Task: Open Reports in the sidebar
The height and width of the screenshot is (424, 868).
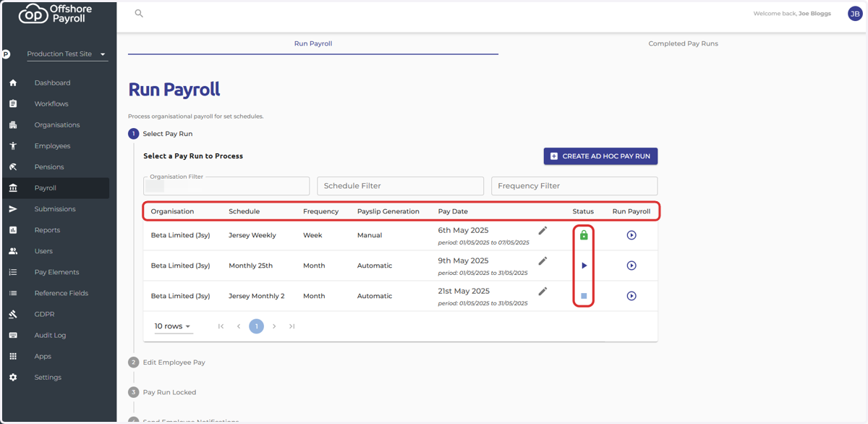Action: click(x=47, y=230)
